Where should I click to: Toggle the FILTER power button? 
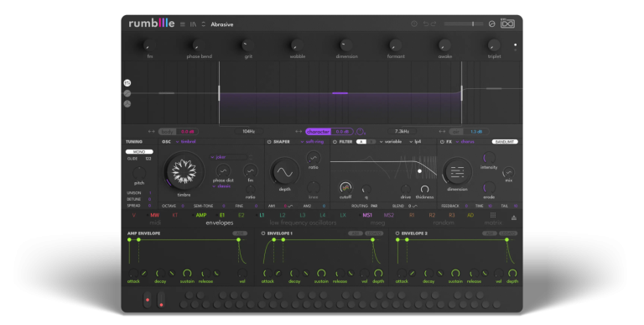(x=335, y=142)
